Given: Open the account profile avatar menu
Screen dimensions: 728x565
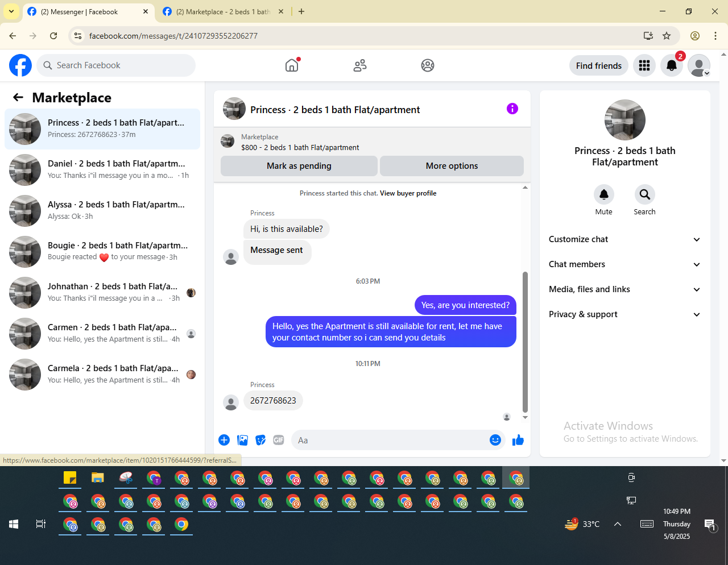Looking at the screenshot, I should pyautogui.click(x=699, y=65).
